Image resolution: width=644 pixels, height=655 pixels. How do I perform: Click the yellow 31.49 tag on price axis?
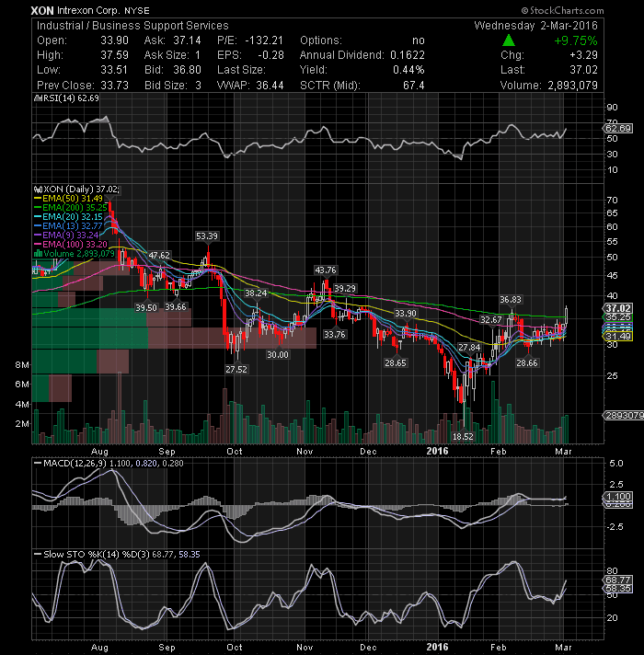click(x=618, y=337)
